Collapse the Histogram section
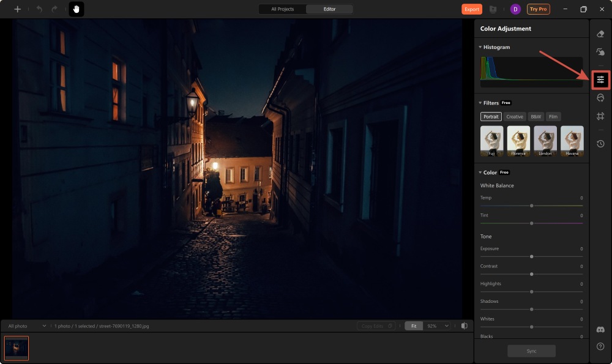 click(x=480, y=47)
